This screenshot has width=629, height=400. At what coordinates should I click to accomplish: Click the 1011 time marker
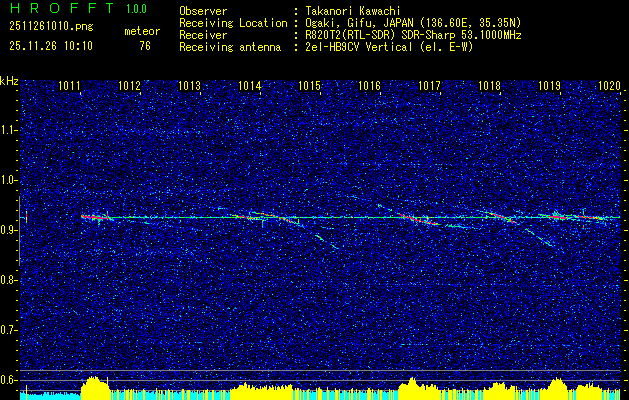click(x=69, y=86)
